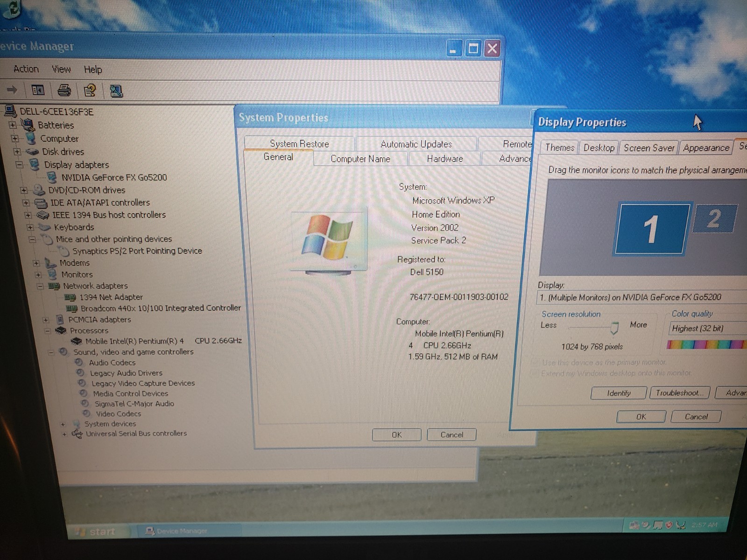
Task: Select the Keyboards category icon
Action: click(45, 227)
